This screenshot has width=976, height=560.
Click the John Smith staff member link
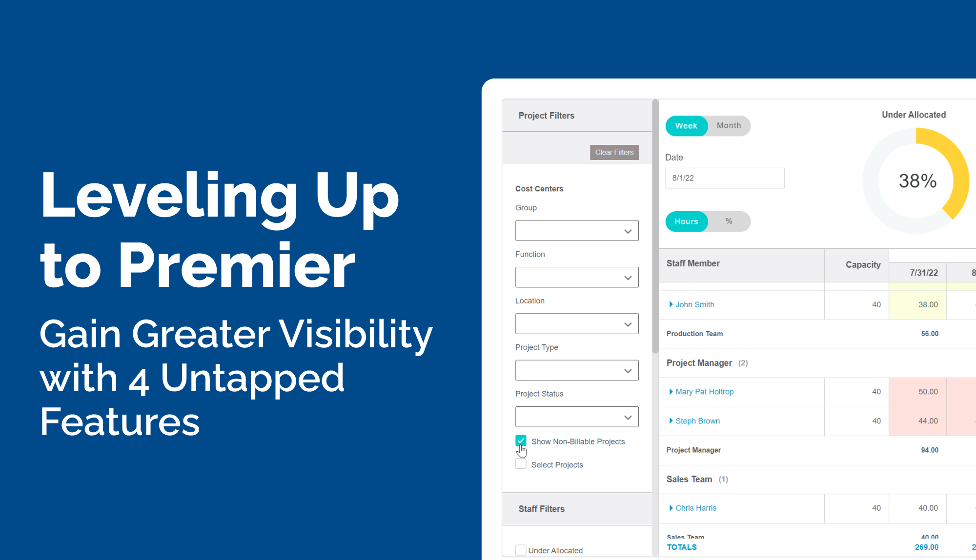[x=694, y=304]
